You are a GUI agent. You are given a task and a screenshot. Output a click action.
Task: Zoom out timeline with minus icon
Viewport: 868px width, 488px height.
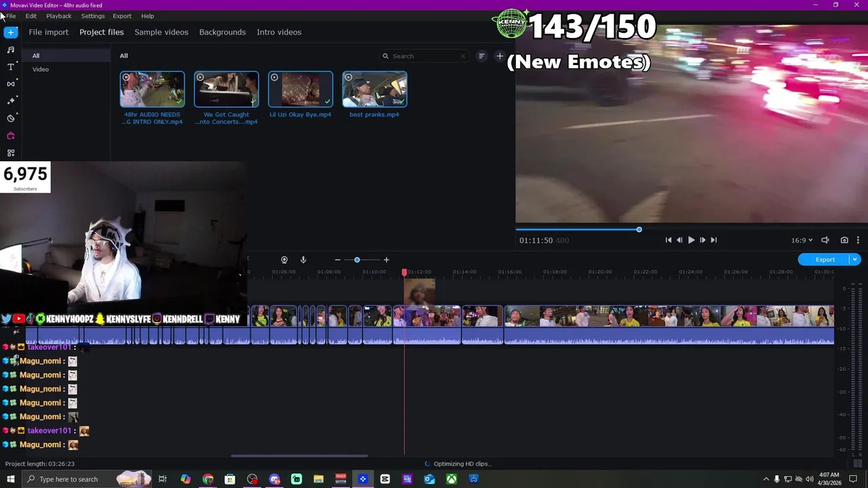[337, 260]
